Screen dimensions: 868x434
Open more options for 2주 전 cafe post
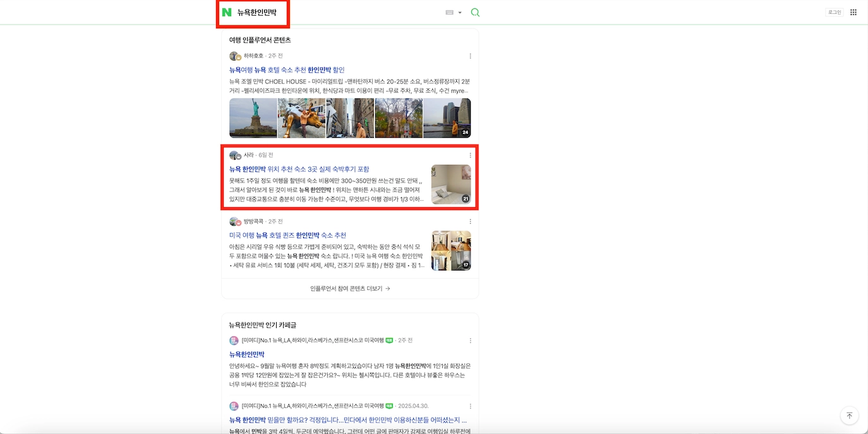point(470,341)
